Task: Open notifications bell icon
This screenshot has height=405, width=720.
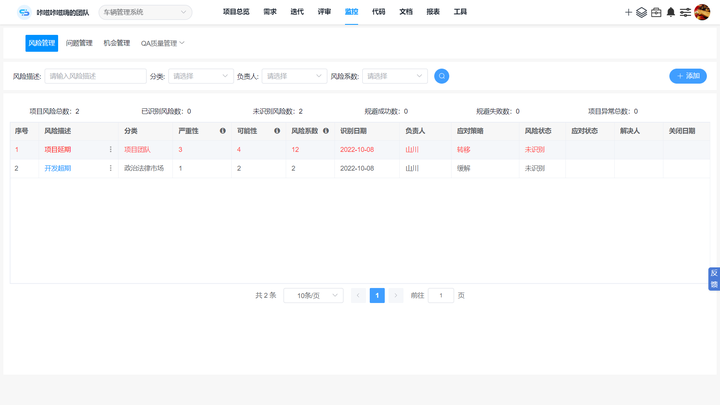Action: click(x=671, y=12)
